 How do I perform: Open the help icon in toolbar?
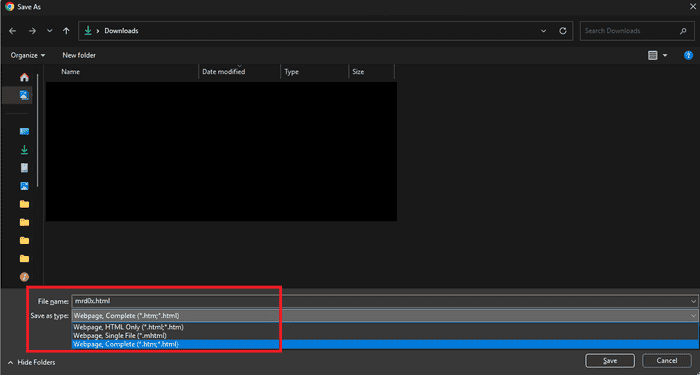(688, 55)
